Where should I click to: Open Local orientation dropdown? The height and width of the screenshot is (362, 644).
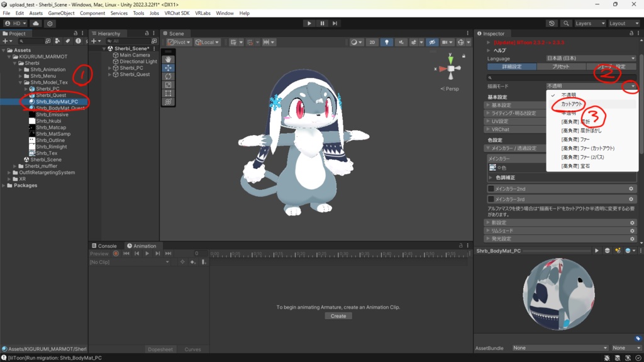207,42
